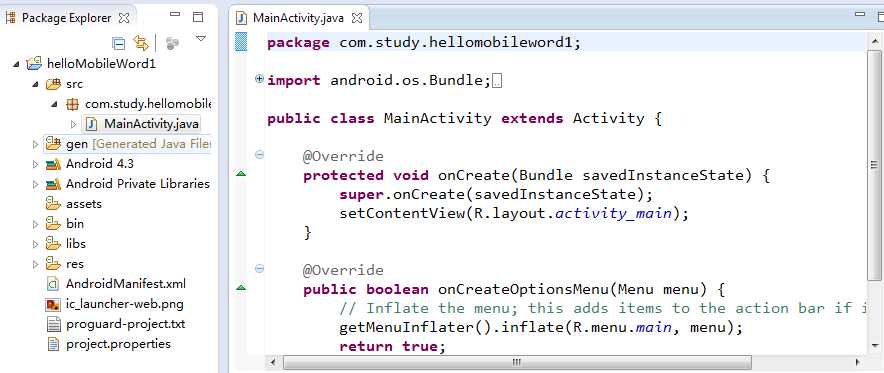Image resolution: width=884 pixels, height=373 pixels.
Task: Maximize the Package Explorer view
Action: tap(198, 17)
